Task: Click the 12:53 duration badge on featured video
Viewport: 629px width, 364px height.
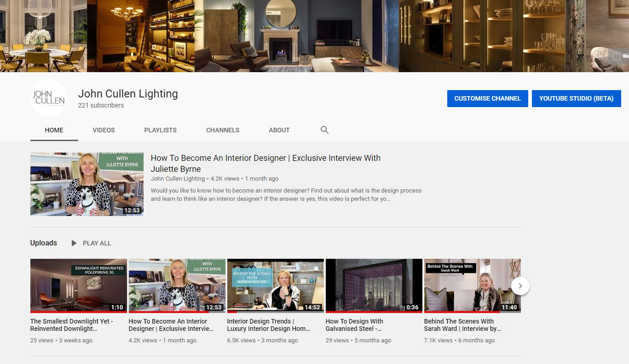Action: pyautogui.click(x=132, y=210)
